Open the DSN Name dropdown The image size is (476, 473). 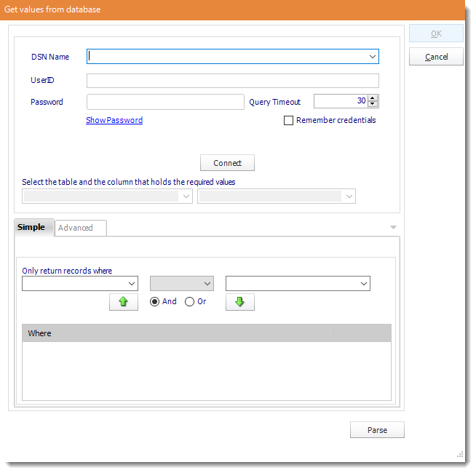[373, 57]
